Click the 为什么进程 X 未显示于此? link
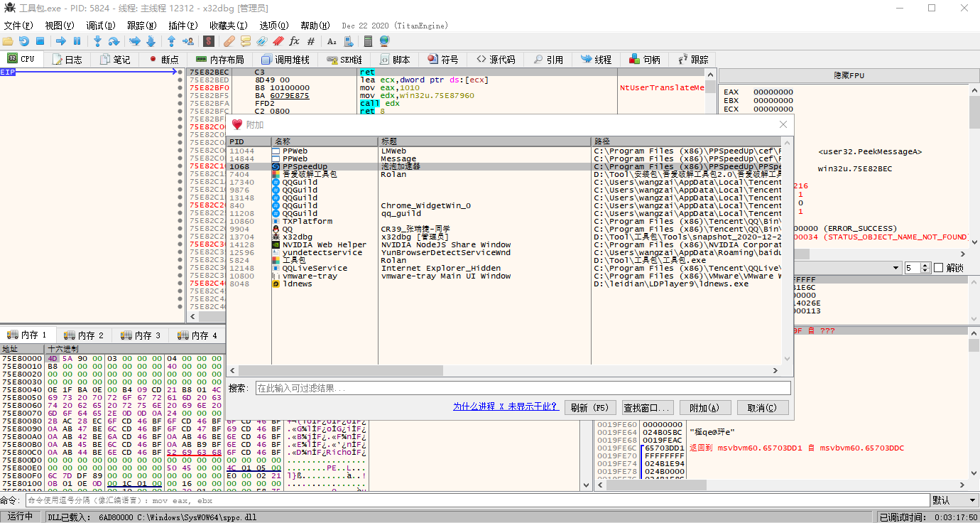Screen dimensions: 980x523 click(x=505, y=407)
